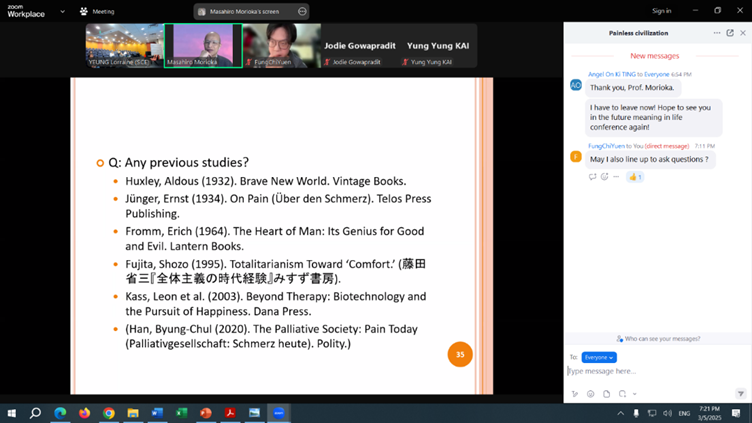Click Angel On Ki TING sender name
This screenshot has width=752, height=423.
pyautogui.click(x=611, y=74)
